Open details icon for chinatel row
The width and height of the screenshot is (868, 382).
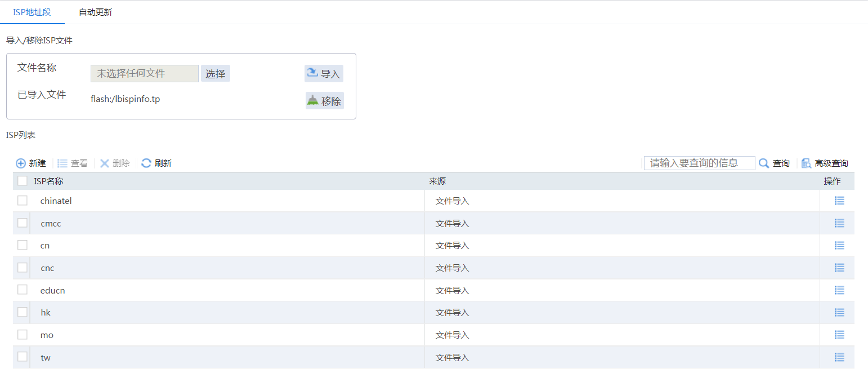[839, 201]
